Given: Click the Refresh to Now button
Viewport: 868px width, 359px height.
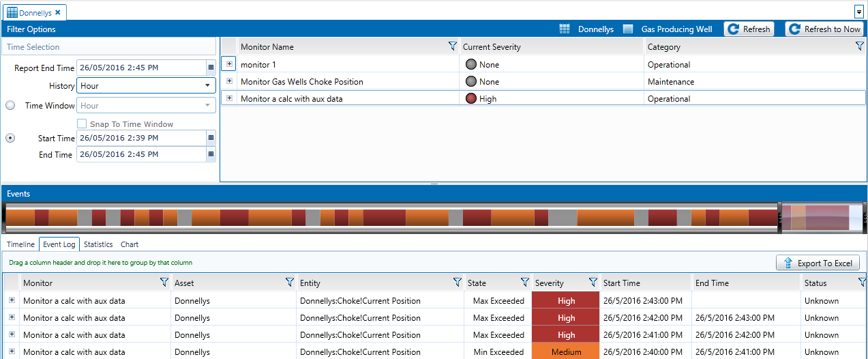Looking at the screenshot, I should click(x=824, y=29).
